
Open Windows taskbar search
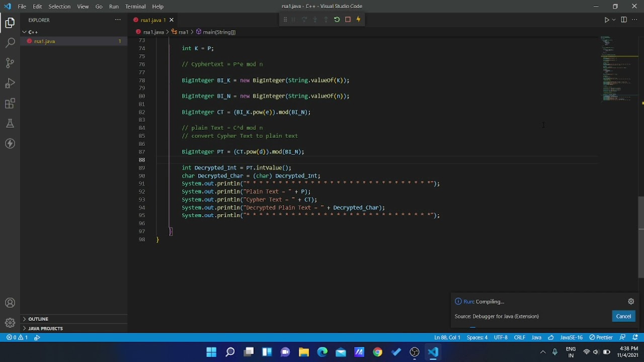(230, 352)
